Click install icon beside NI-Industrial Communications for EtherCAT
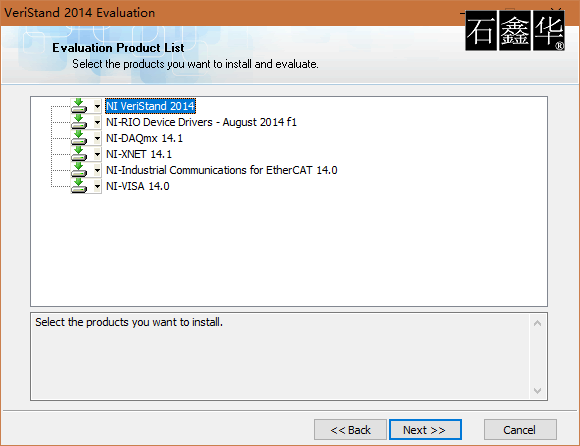 point(79,170)
